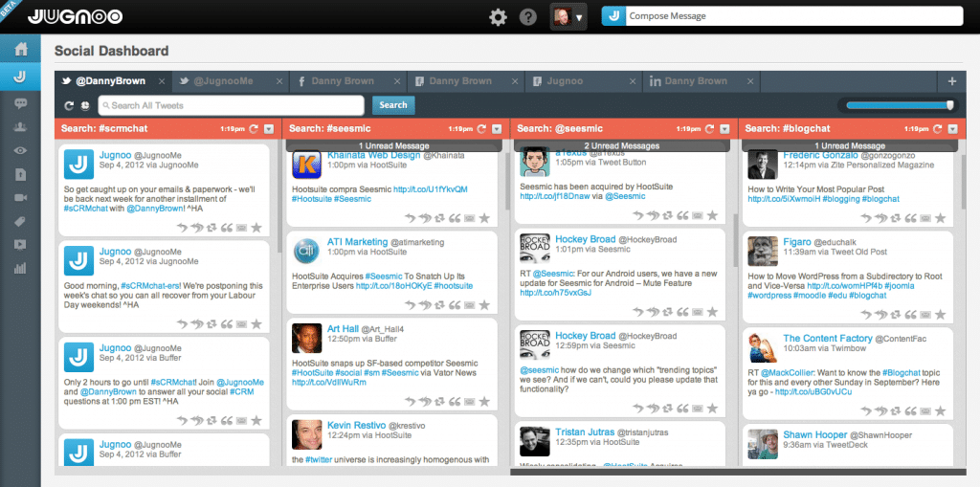Open the settings gear in top bar
Viewport: 980px width, 487px height.
tap(498, 17)
